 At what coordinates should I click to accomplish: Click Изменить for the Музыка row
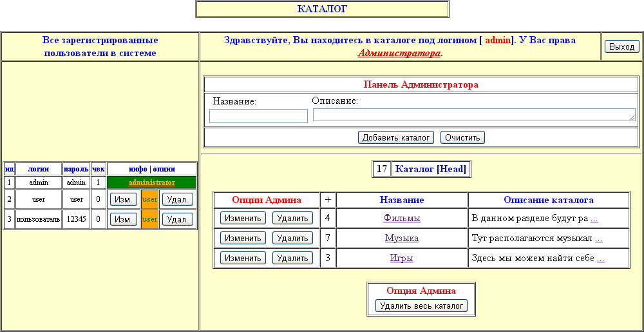[x=243, y=239]
